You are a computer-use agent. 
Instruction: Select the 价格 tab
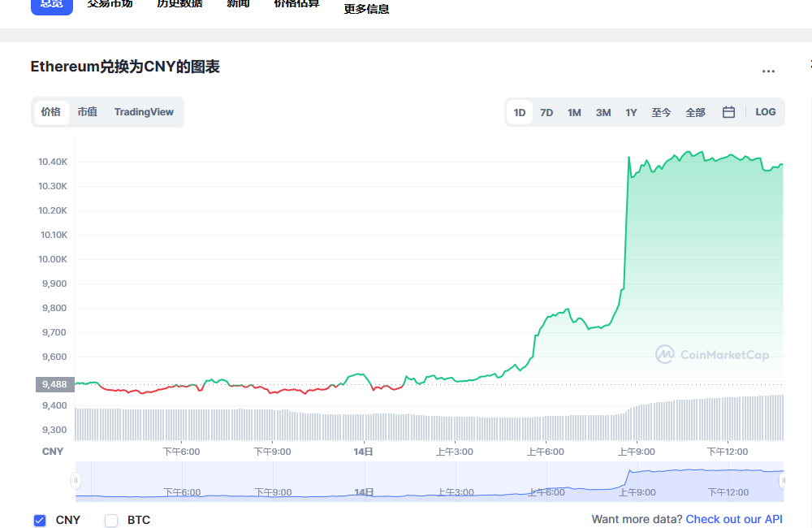click(x=50, y=112)
